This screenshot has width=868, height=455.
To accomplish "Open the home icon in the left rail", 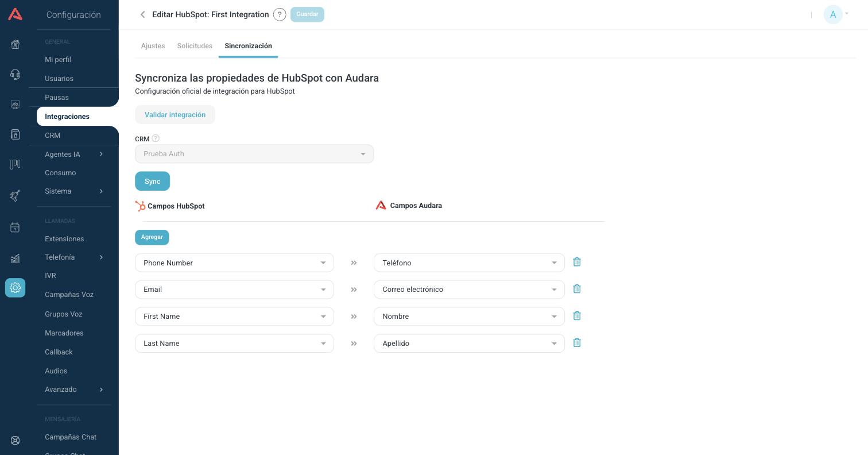I will pyautogui.click(x=15, y=44).
